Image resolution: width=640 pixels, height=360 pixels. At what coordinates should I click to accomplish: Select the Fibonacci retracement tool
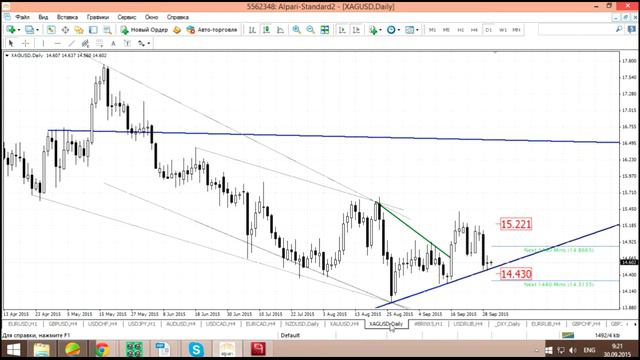click(100, 43)
